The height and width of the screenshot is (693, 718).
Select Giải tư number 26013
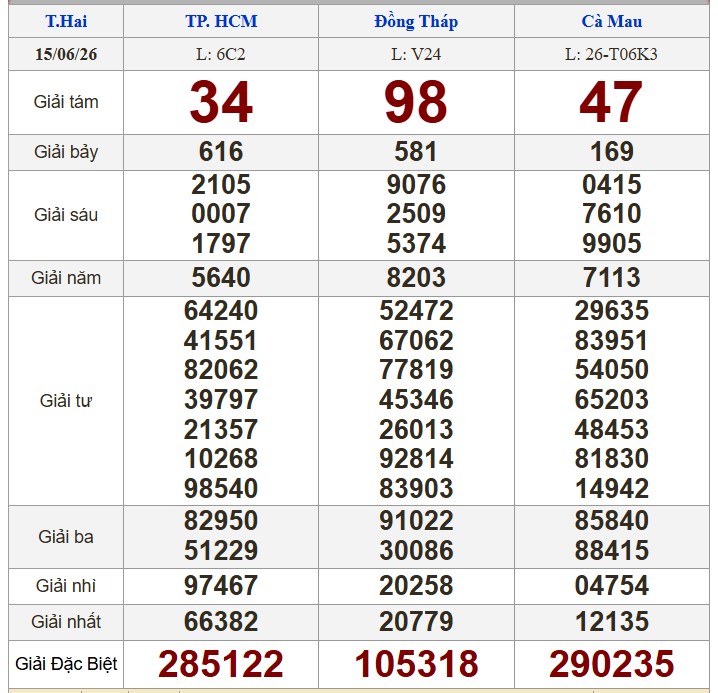tap(416, 430)
